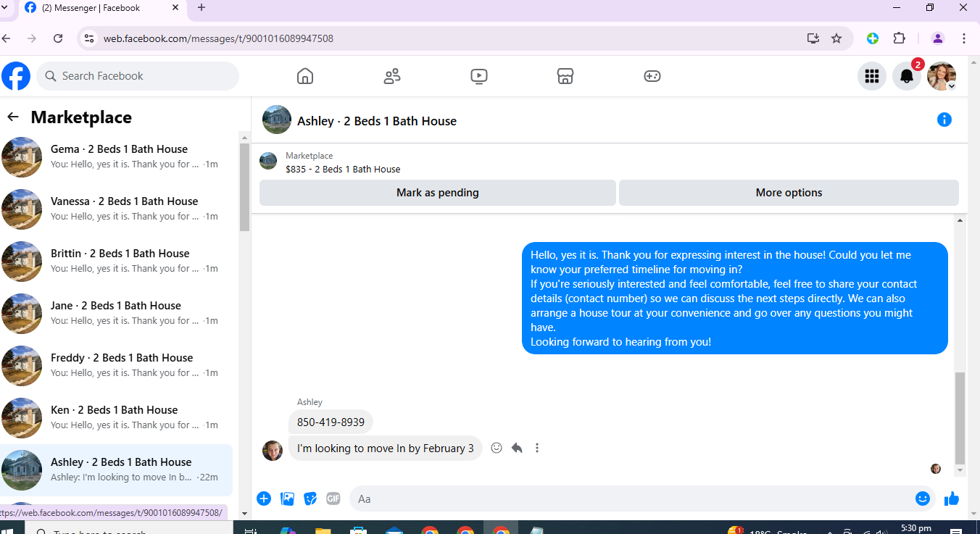Click the Marketplace listing $835 link

pyautogui.click(x=343, y=169)
